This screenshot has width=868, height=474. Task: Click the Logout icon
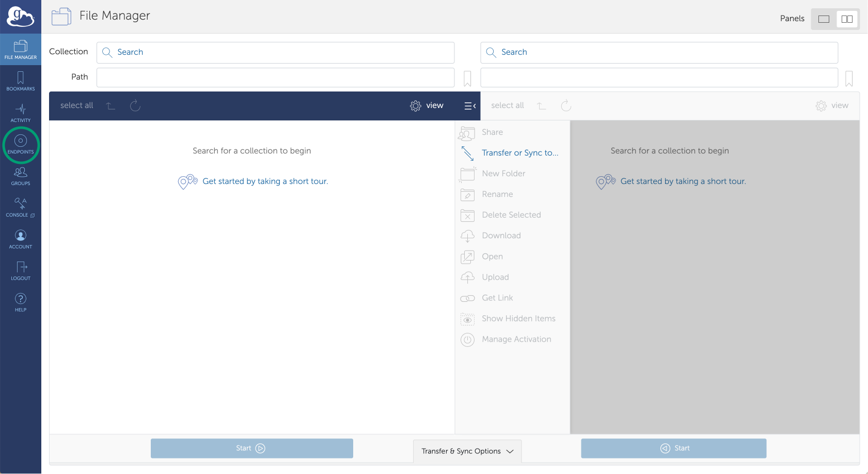click(x=21, y=271)
